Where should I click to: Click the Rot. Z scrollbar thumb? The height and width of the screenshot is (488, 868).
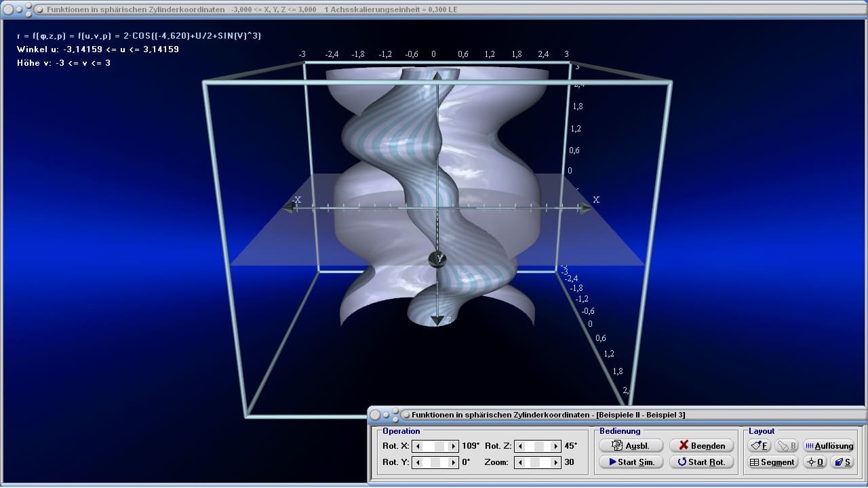(540, 446)
